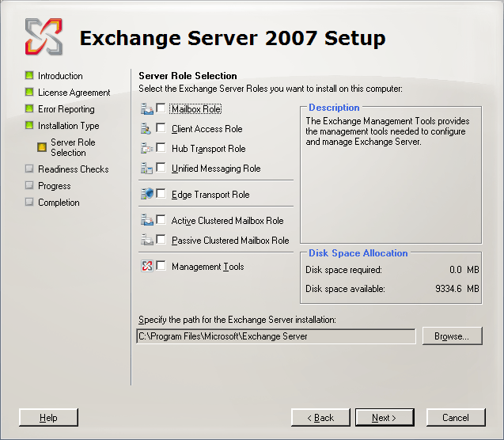Tick Passive Clustered Mailbox Role checkbox

[x=161, y=240]
